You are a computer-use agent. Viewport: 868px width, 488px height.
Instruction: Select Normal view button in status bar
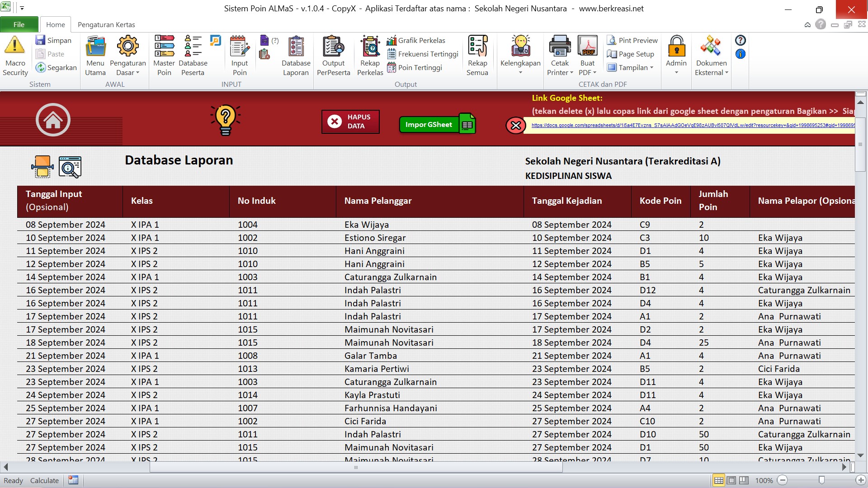click(718, 480)
